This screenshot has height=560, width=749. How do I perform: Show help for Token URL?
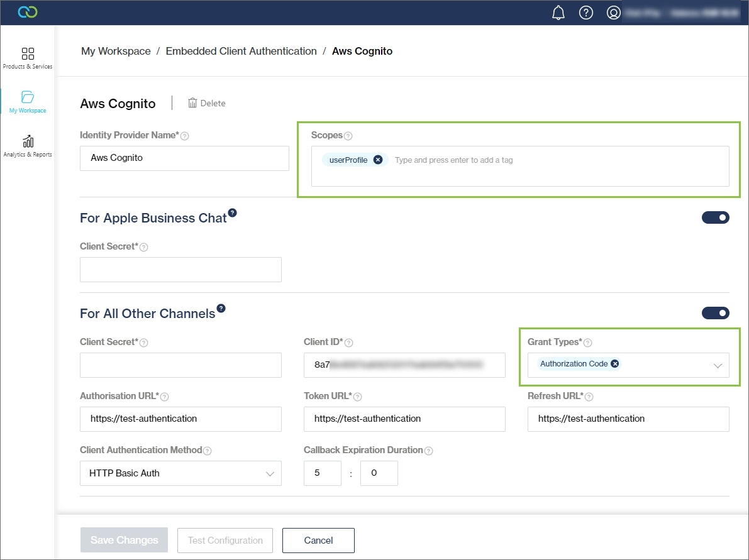(x=357, y=397)
